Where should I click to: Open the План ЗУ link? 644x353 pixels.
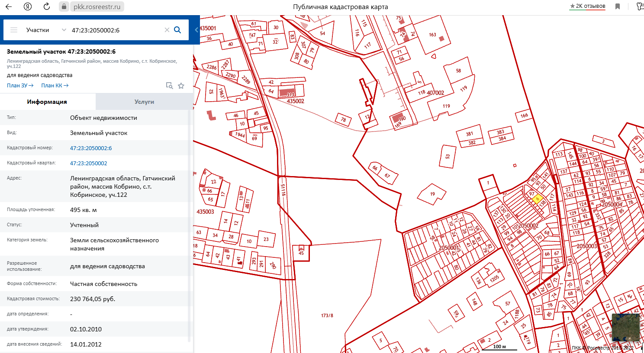coord(20,85)
